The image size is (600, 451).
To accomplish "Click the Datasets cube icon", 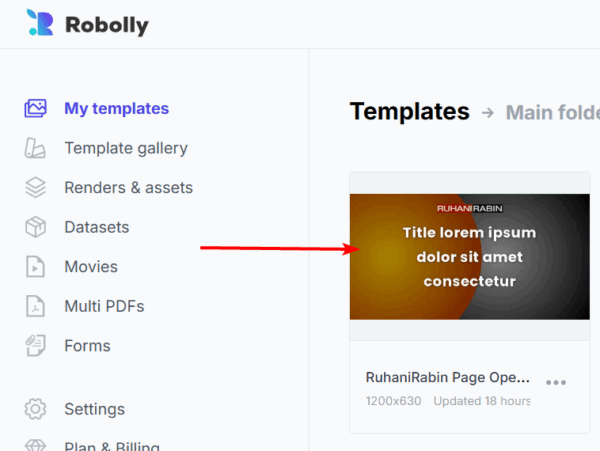I will tap(36, 227).
